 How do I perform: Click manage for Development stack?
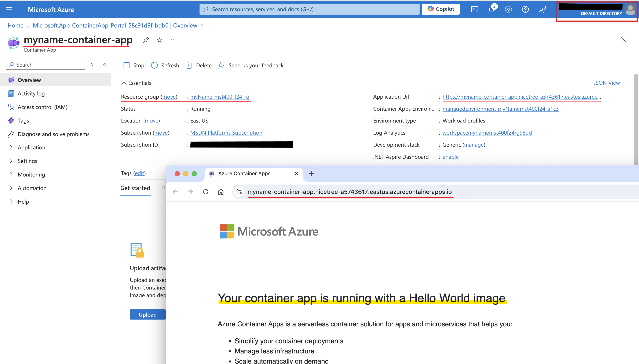click(474, 145)
